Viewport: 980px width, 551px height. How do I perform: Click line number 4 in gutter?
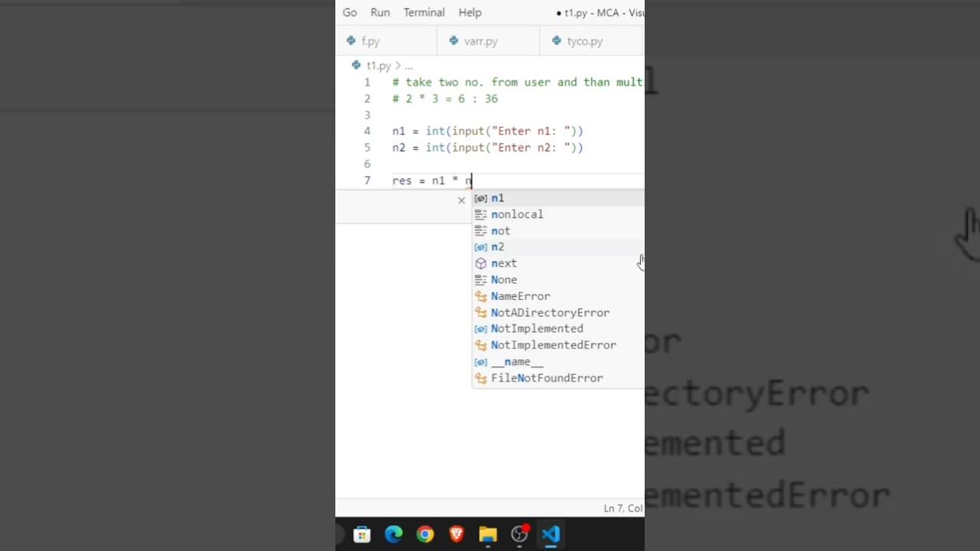[367, 131]
